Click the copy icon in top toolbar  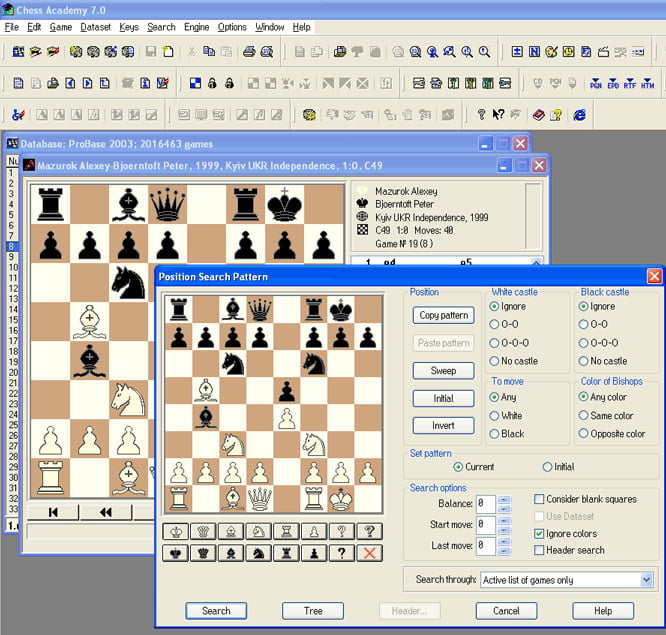click(209, 52)
